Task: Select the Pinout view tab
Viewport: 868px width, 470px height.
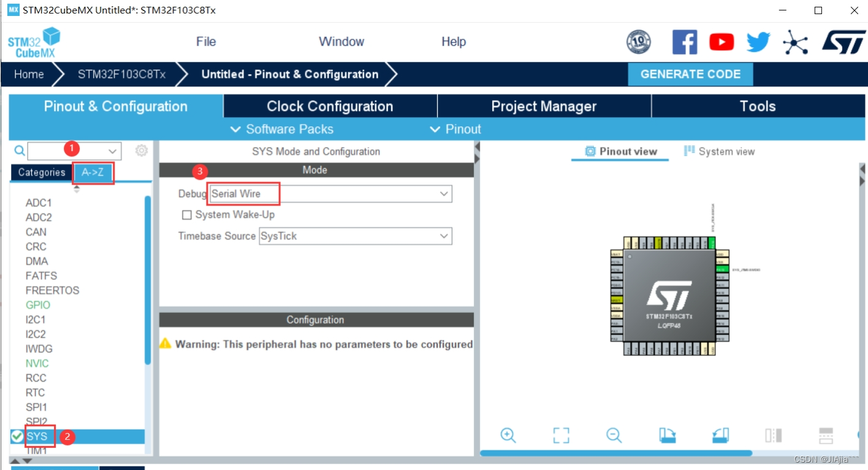Action: tap(620, 152)
